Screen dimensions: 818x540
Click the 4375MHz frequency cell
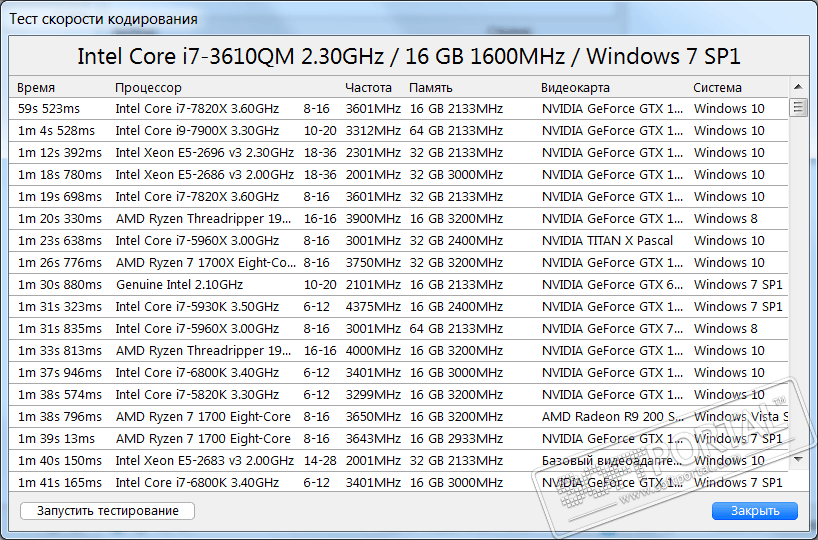[x=373, y=306]
